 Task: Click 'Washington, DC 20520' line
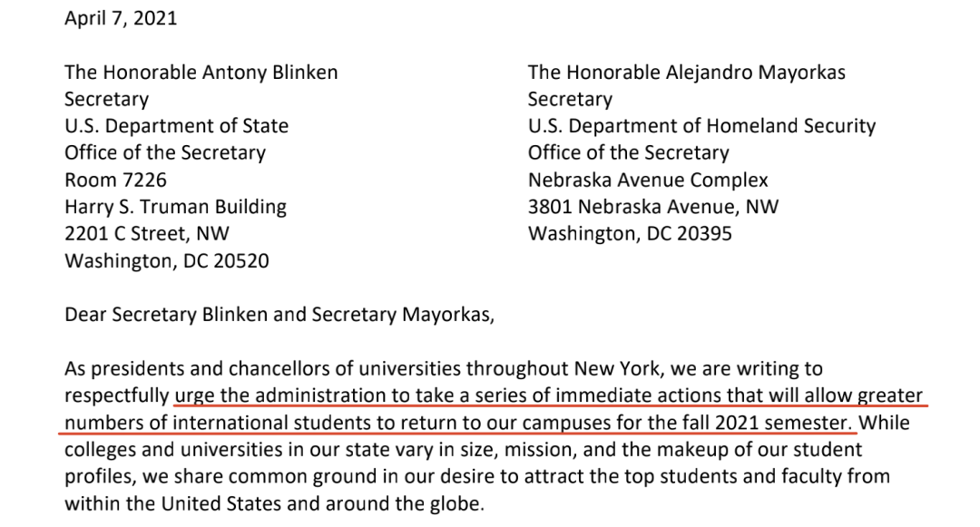coord(167,260)
